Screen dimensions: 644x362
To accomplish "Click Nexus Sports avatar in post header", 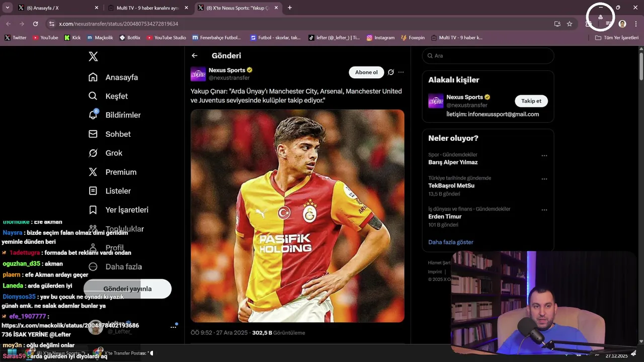I will (x=198, y=73).
